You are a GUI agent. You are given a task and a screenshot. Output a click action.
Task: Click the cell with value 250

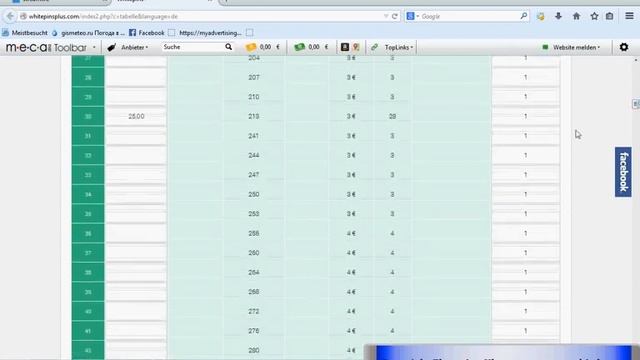pos(254,194)
